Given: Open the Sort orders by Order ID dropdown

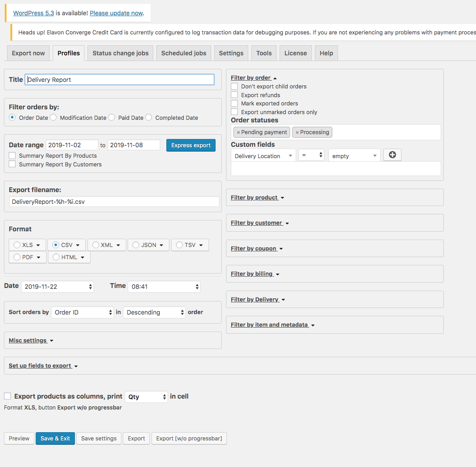Looking at the screenshot, I should [82, 312].
